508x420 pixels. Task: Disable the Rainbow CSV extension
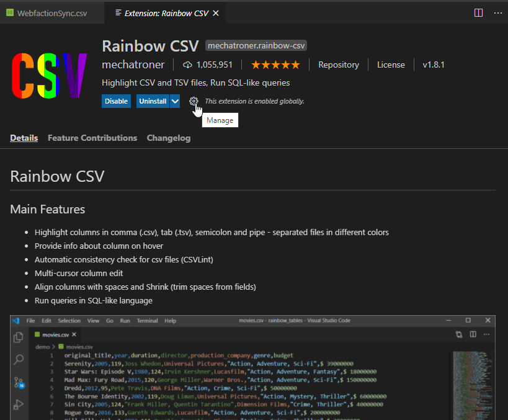click(x=117, y=101)
